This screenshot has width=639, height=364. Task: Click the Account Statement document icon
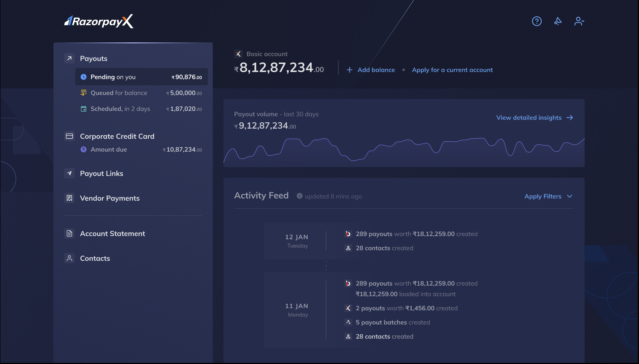[69, 233]
